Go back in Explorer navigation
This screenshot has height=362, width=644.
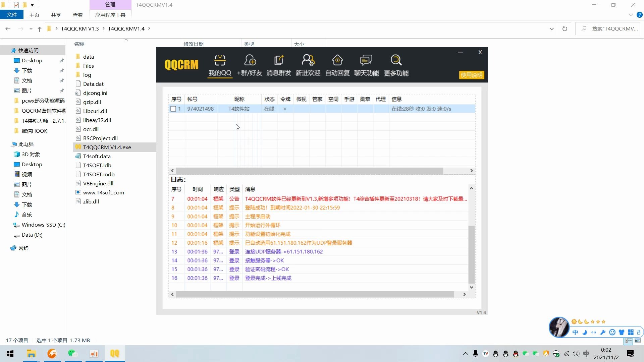coord(8,29)
